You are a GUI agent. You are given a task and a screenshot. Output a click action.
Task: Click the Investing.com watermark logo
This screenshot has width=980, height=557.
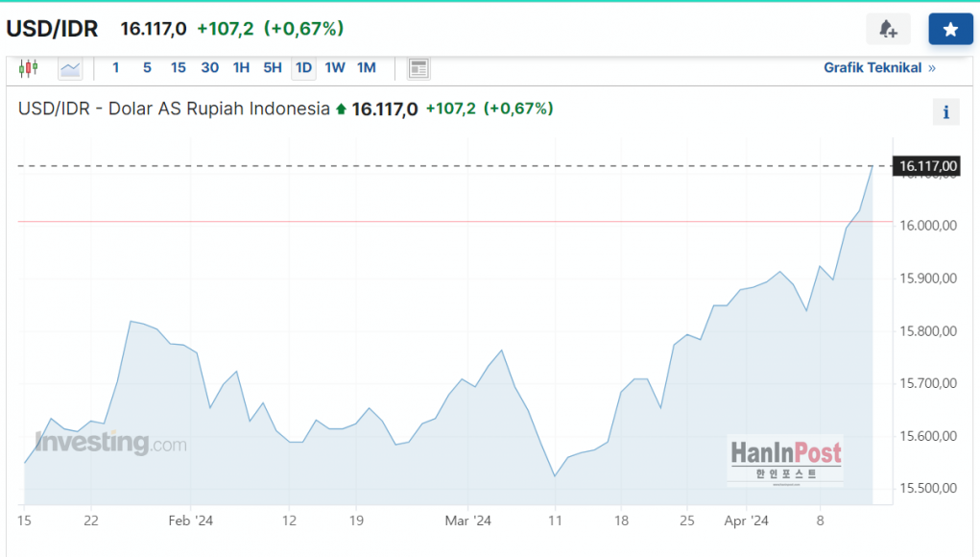(x=110, y=444)
